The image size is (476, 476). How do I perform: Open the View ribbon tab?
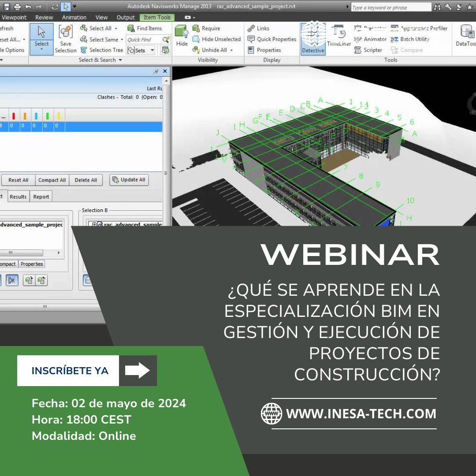pos(101,17)
